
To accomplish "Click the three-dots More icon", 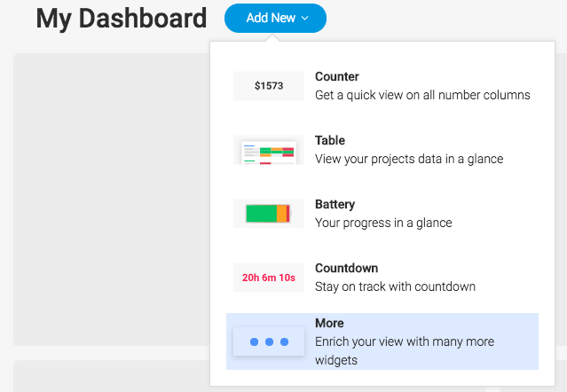I will coord(269,341).
